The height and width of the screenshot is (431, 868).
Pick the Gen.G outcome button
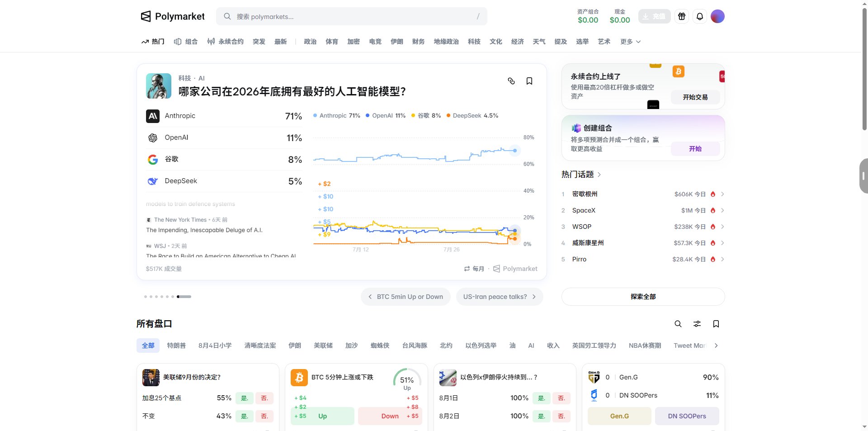tap(619, 416)
